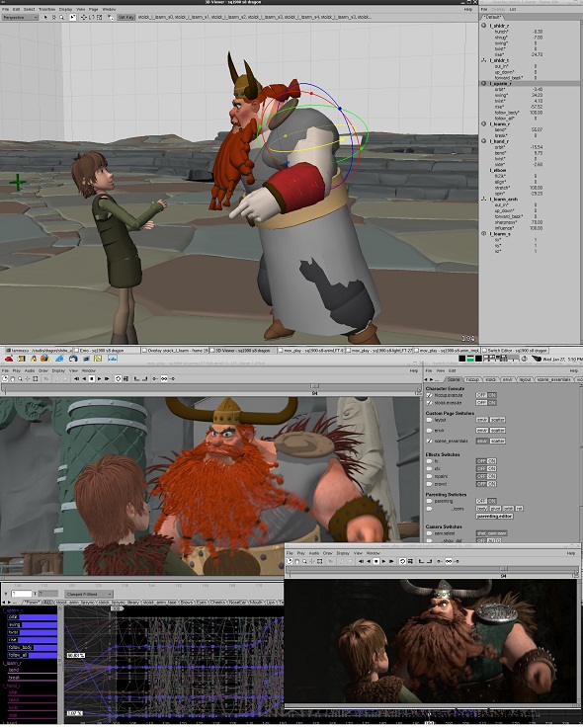Open the cam.select shot camera dropdown
The height and width of the screenshot is (728, 583).
point(492,533)
